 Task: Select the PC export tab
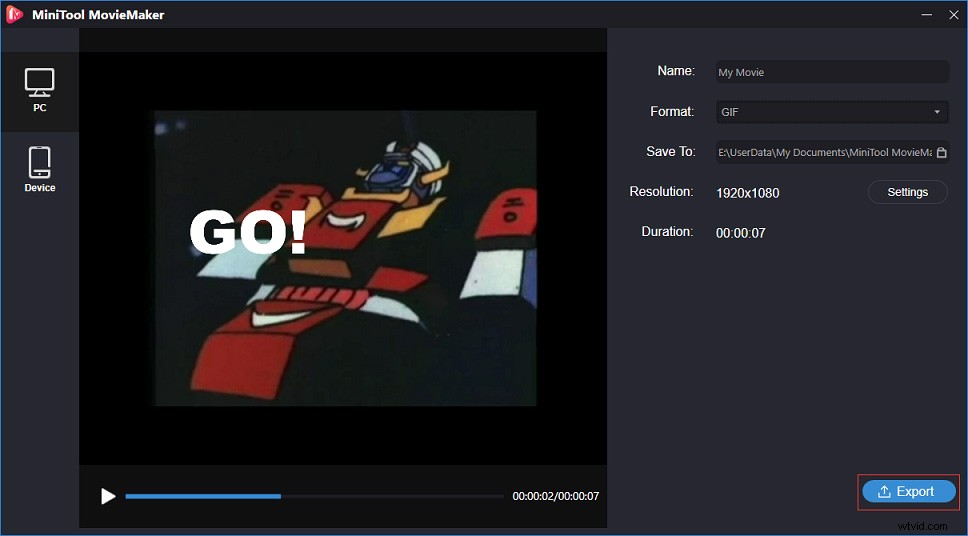[40, 91]
